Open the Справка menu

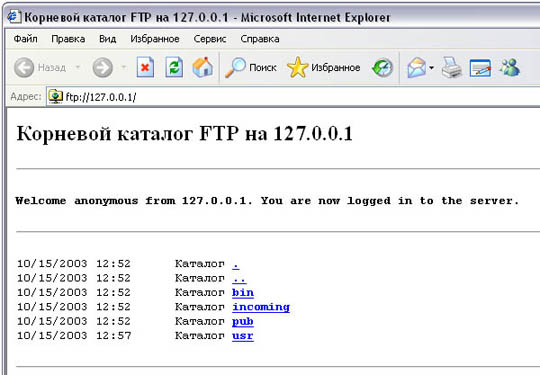tap(260, 39)
